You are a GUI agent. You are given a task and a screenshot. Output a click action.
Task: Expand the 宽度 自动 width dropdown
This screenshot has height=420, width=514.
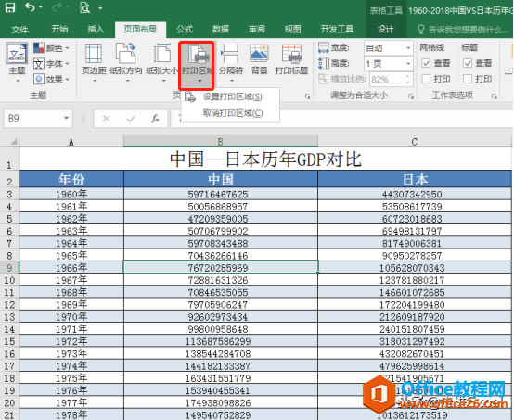(408, 48)
